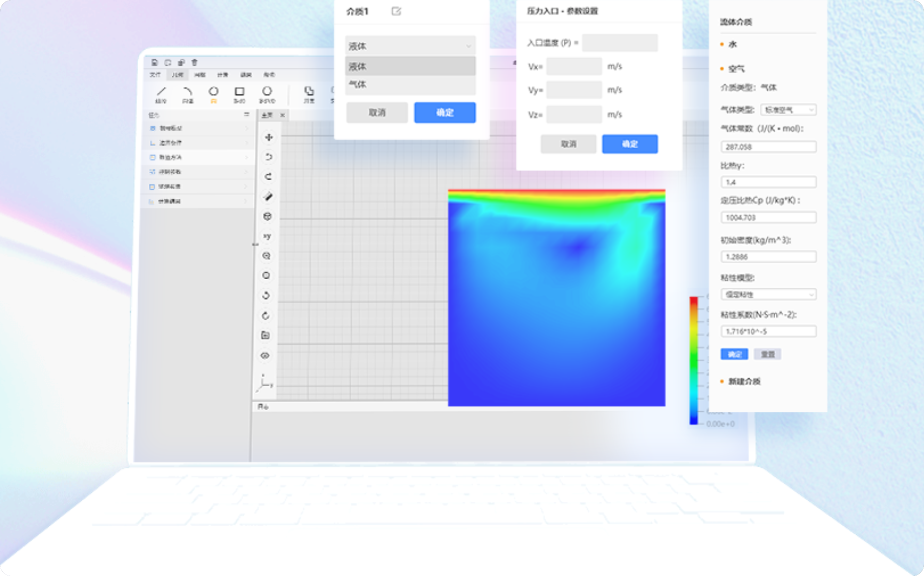Click the edit icon beside 介质1 title

[x=396, y=11]
